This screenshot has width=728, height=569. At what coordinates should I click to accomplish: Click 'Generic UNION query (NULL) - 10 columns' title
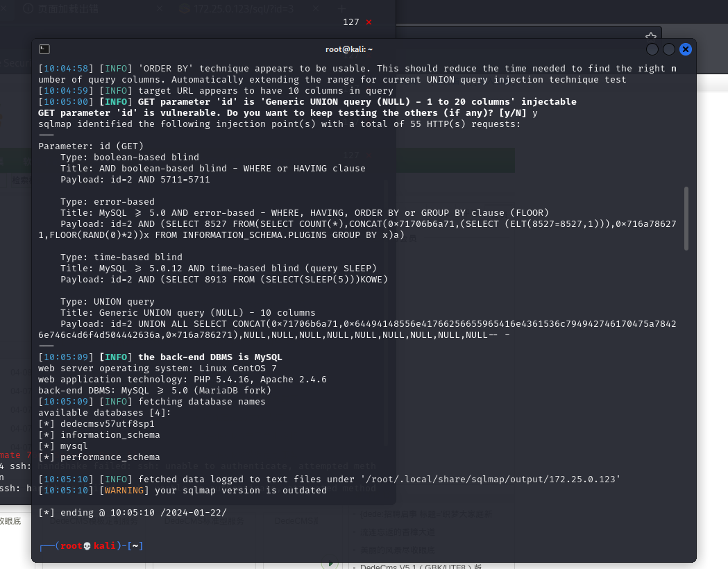click(x=207, y=313)
